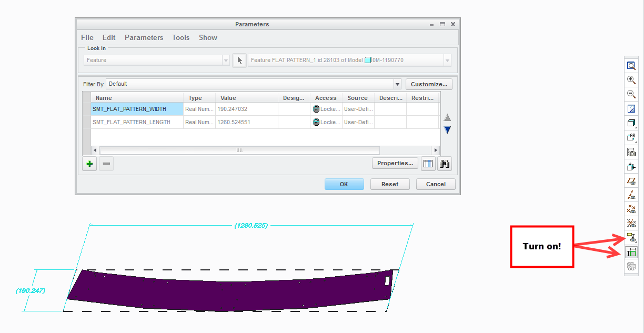Click the table horizontal scrollbar thumb
Viewport: 644px width, 333px height.
tap(240, 150)
